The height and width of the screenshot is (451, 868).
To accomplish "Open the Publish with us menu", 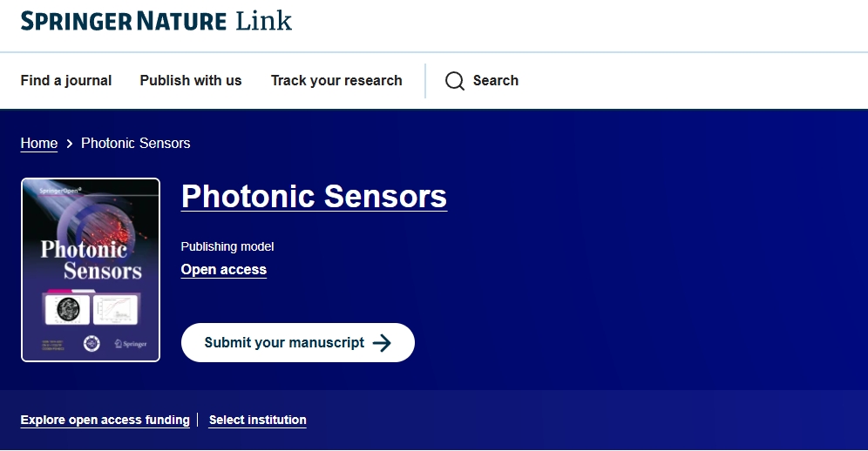I will pos(191,81).
